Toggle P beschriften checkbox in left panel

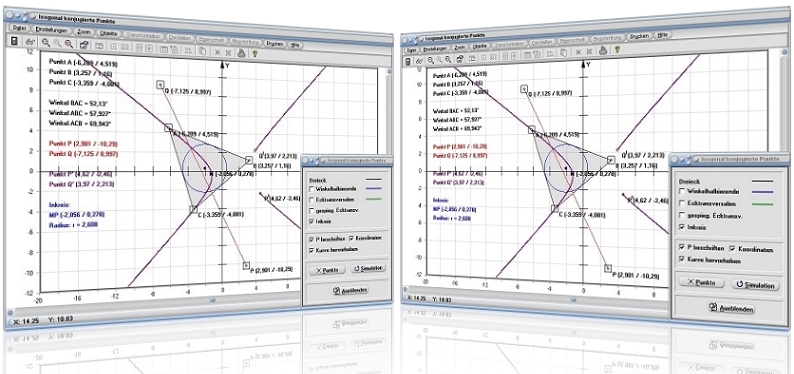[x=311, y=239]
